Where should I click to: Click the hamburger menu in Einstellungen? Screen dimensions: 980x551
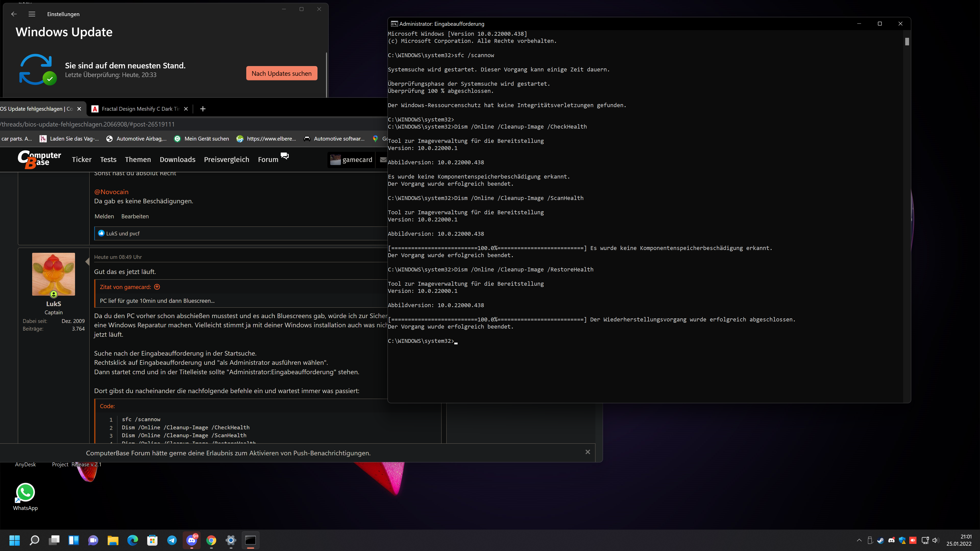click(32, 14)
